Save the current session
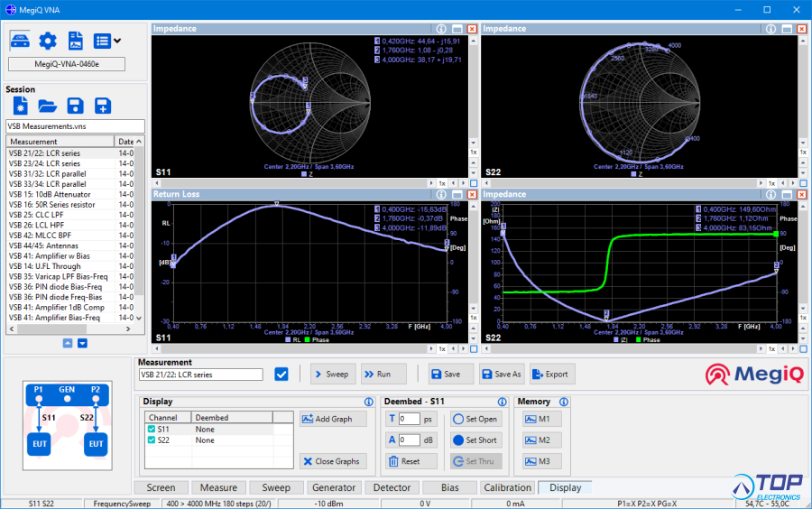Viewport: 812px width, 509px height. pos(76,106)
